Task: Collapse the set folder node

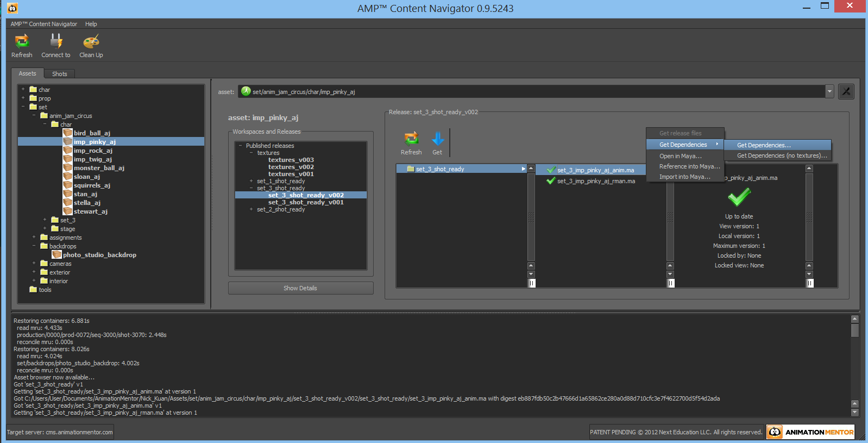Action: [23, 107]
